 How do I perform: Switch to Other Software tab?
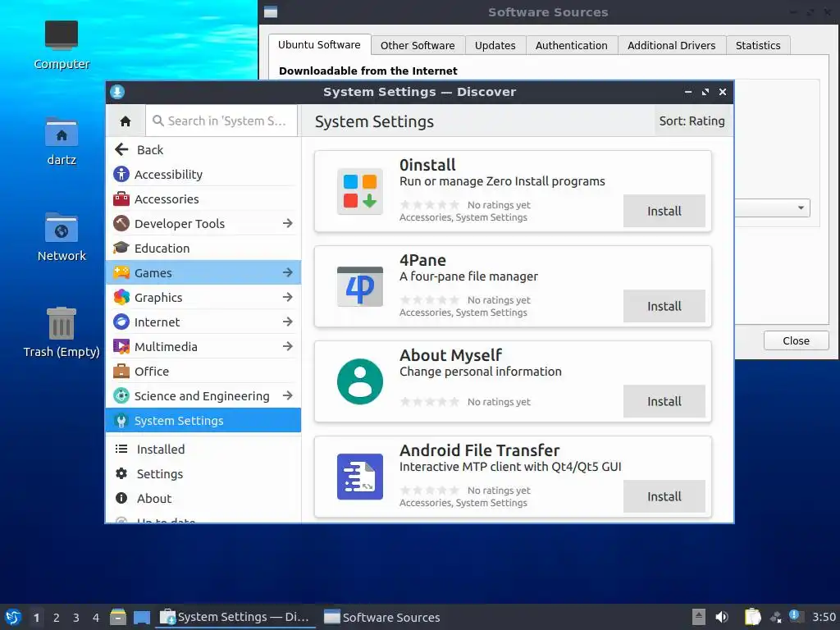(x=418, y=46)
